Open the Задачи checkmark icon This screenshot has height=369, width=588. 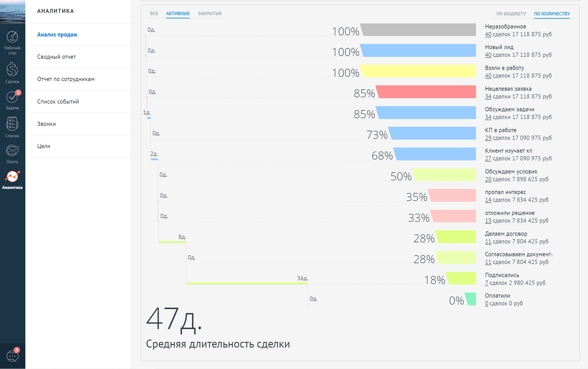(12, 97)
